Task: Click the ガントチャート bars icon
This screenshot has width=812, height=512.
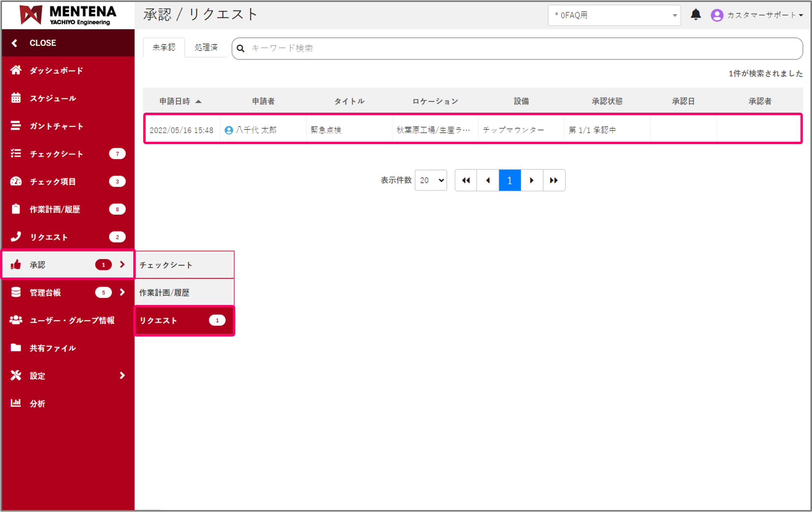Action: pos(16,126)
